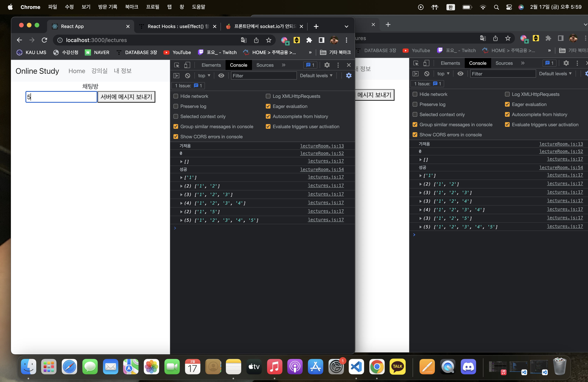Open KakaoTalk from the Dock
This screenshot has width=588, height=382.
pyautogui.click(x=397, y=367)
